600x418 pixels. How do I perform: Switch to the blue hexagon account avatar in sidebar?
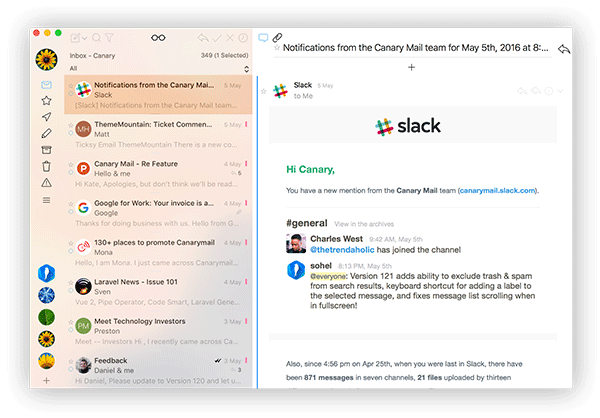(x=46, y=273)
